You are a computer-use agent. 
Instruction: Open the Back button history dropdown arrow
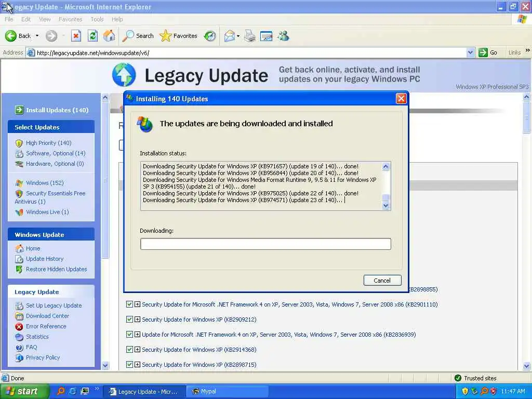(37, 36)
